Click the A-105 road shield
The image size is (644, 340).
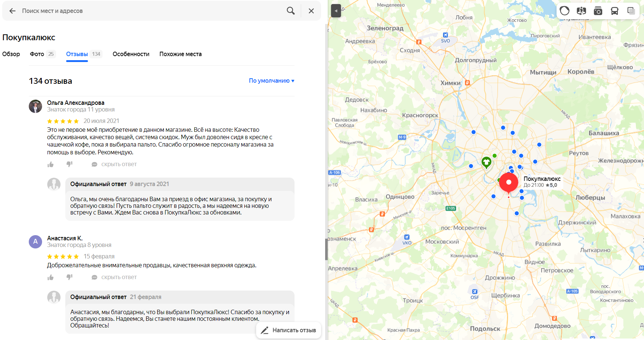(572, 291)
